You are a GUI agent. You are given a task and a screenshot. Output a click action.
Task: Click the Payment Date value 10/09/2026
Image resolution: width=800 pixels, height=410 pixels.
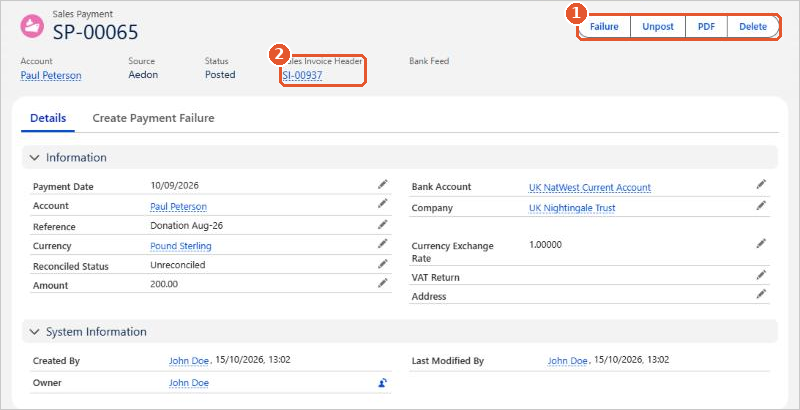[x=174, y=185]
